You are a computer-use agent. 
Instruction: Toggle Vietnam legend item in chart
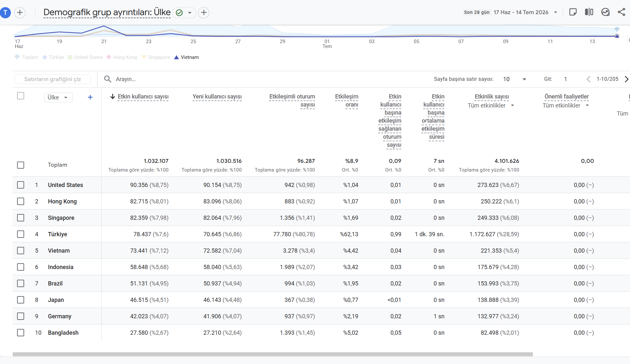coord(186,57)
